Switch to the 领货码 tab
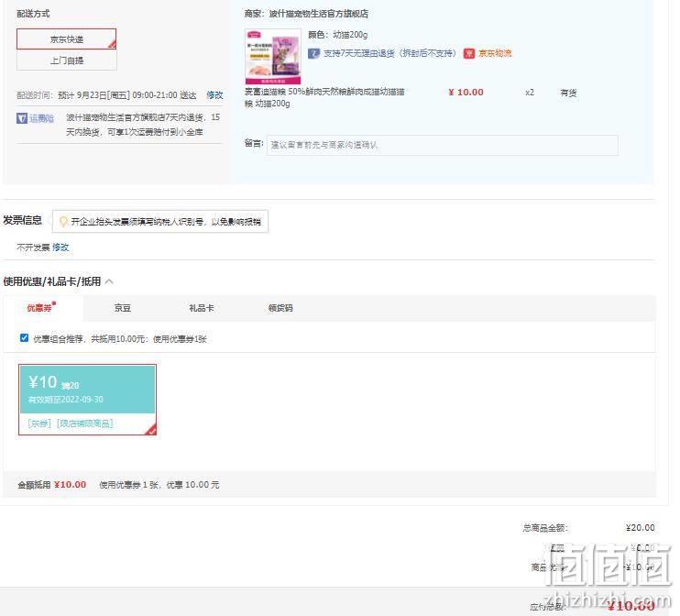This screenshot has width=680, height=616. click(x=280, y=308)
